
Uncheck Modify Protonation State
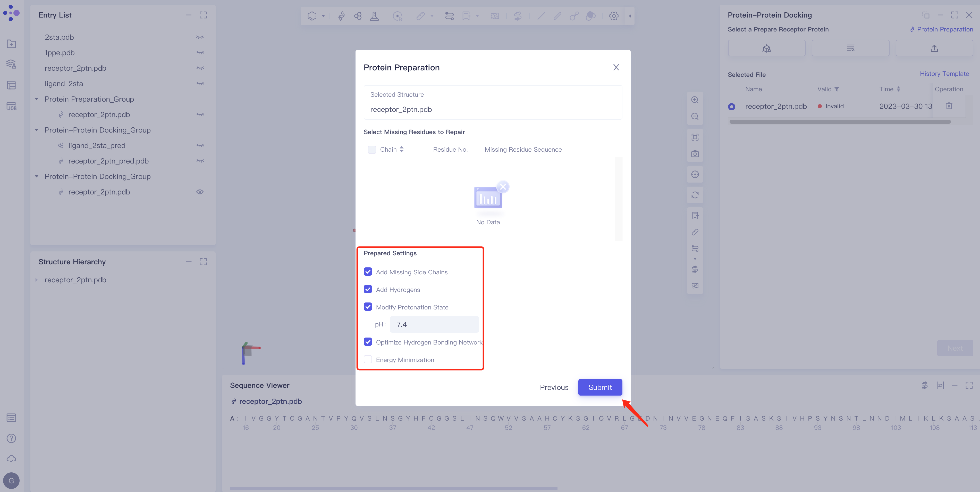click(x=367, y=307)
